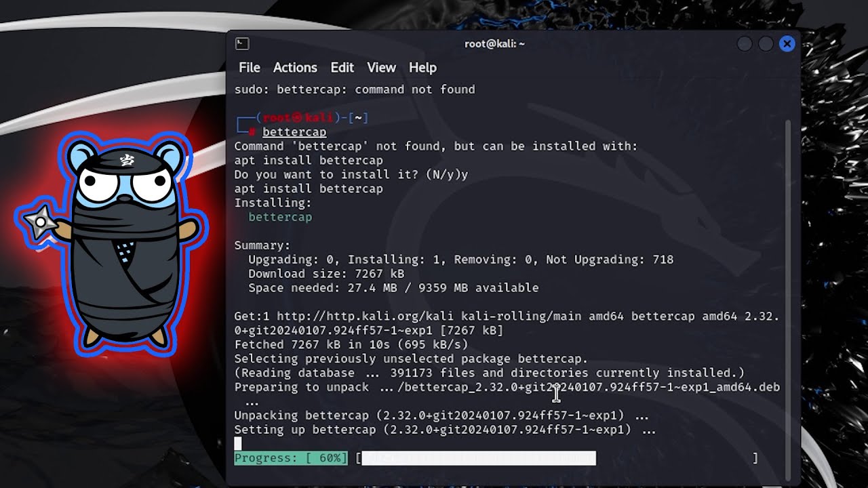
Task: Click the Go gopher ninja mascot image
Action: (x=112, y=244)
